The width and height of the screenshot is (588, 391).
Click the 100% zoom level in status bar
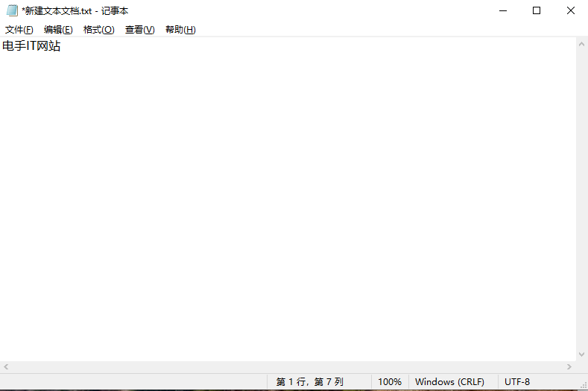click(389, 382)
